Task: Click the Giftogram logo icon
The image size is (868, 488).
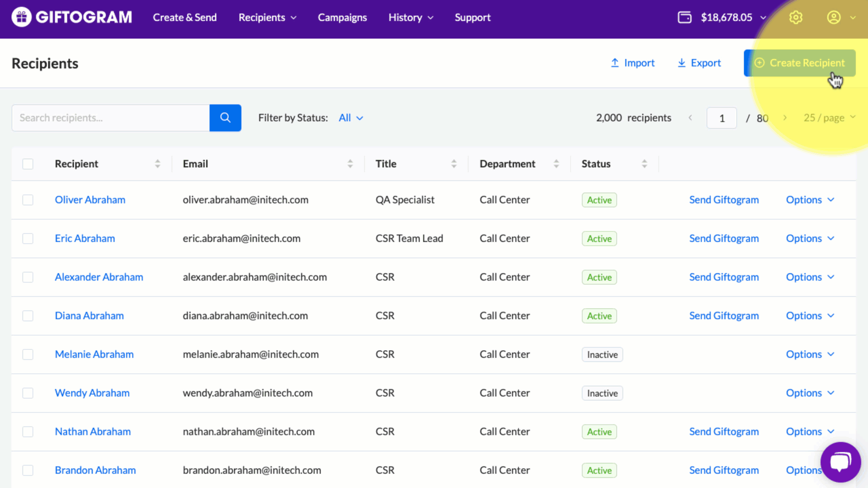Action: coord(21,17)
